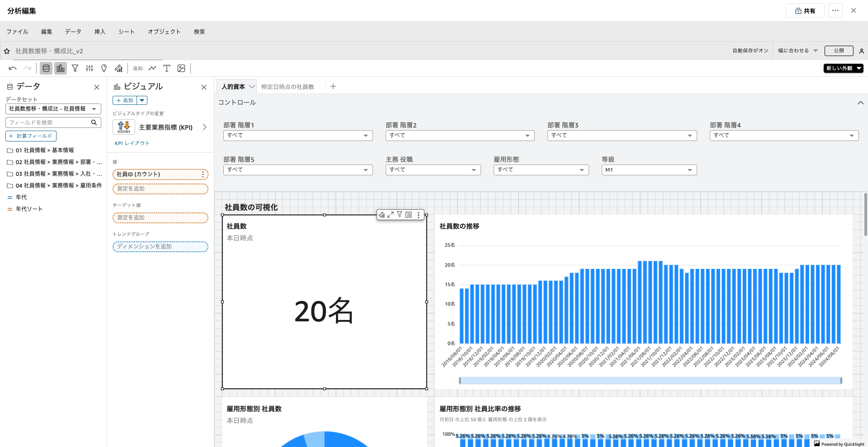The height and width of the screenshot is (447, 868).
Task: Add a line chart visual from toolbar
Action: 152,68
